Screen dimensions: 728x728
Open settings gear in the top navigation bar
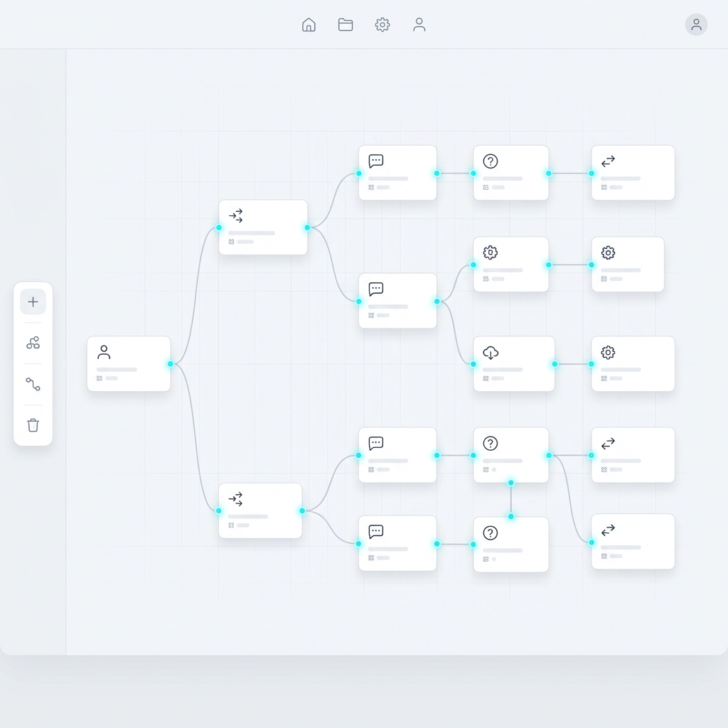pos(382,25)
